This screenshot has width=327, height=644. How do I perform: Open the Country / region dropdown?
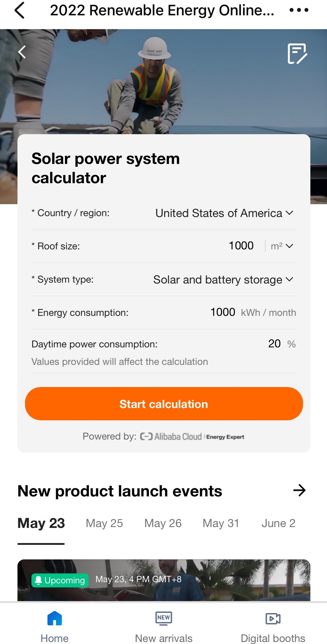224,213
